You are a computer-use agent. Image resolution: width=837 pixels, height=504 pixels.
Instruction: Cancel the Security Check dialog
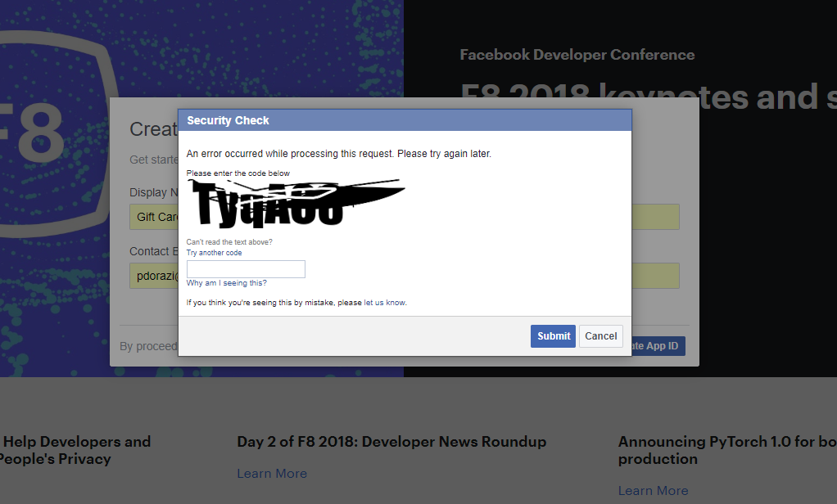pos(600,336)
